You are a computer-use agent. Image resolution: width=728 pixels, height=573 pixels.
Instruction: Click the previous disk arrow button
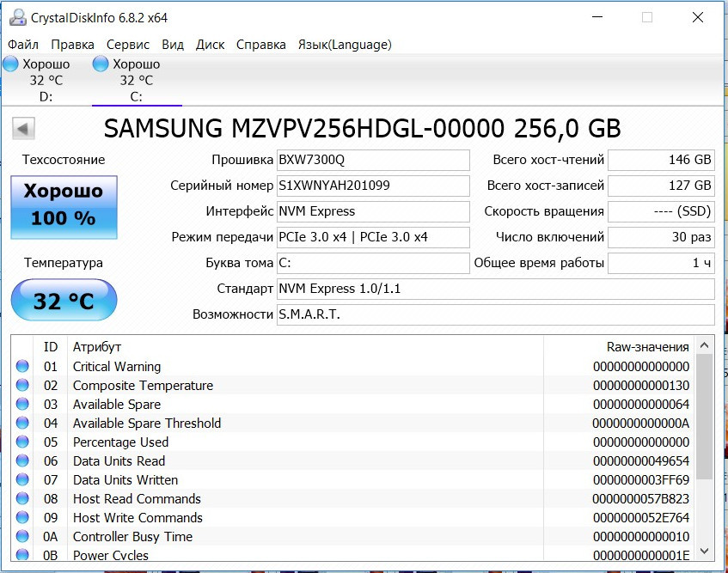[x=23, y=129]
